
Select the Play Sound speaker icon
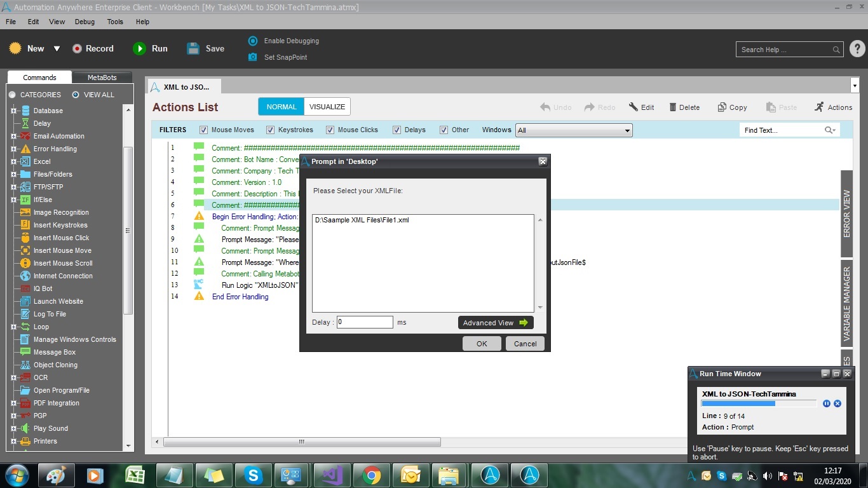[25, 428]
